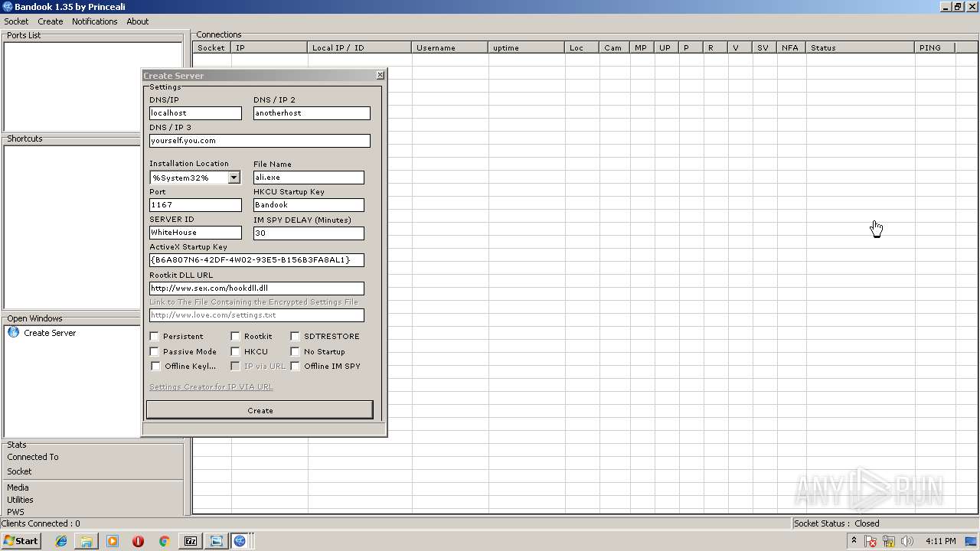The height and width of the screenshot is (551, 980).
Task: Open the Notifications menu
Action: 95,21
